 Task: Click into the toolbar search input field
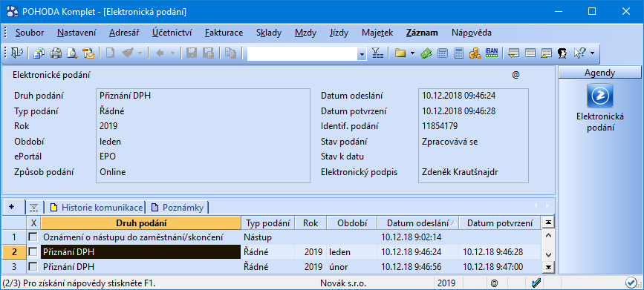[x=302, y=53]
